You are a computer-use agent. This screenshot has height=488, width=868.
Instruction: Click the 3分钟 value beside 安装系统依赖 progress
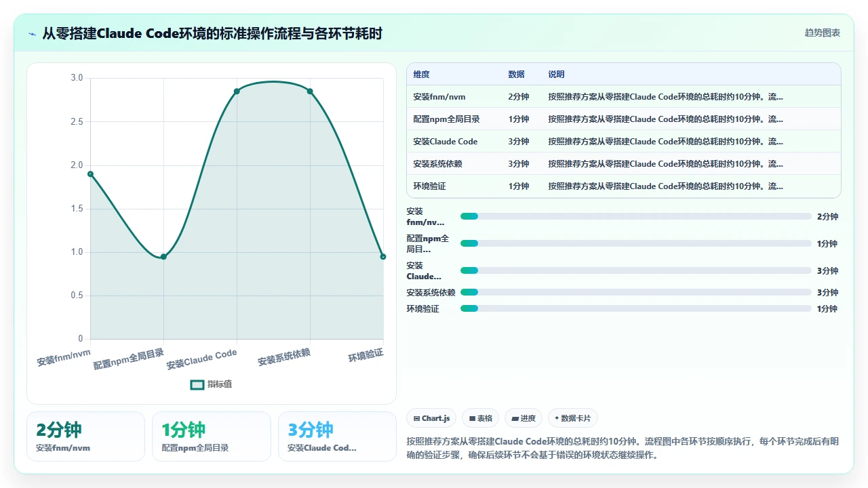827,292
